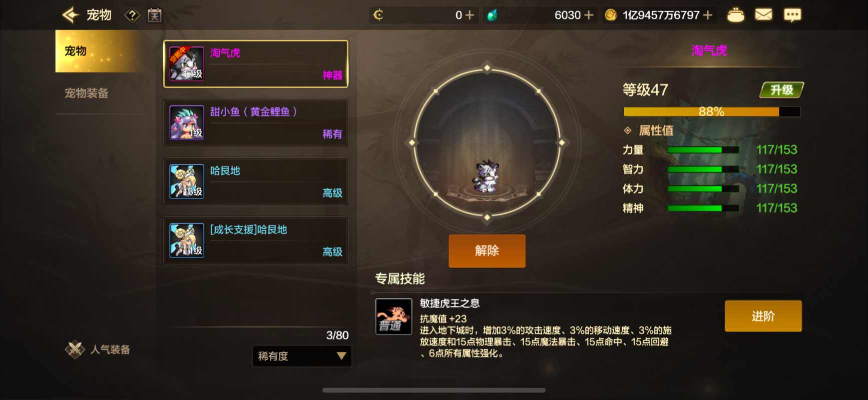Tap the pot shop icon

point(735,15)
